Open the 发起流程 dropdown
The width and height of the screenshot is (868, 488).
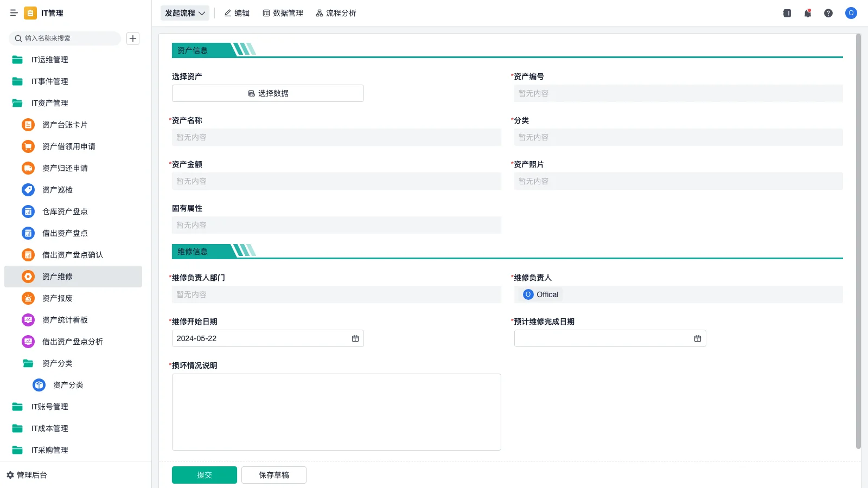[x=185, y=13]
